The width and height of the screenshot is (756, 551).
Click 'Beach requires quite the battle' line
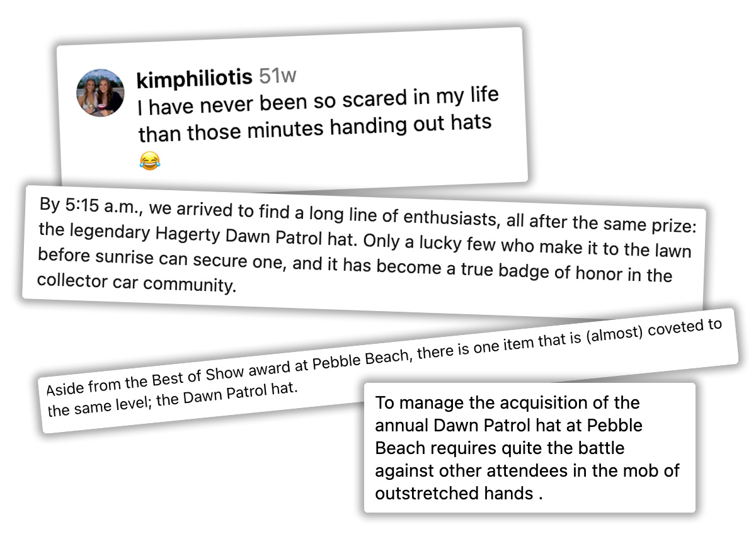click(500, 448)
